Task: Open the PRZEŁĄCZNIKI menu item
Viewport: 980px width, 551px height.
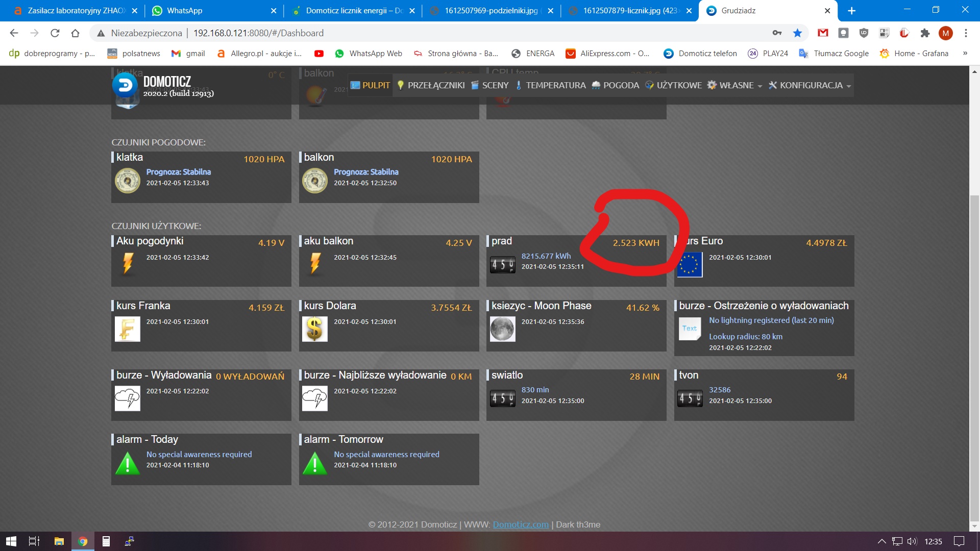Action: pyautogui.click(x=431, y=85)
